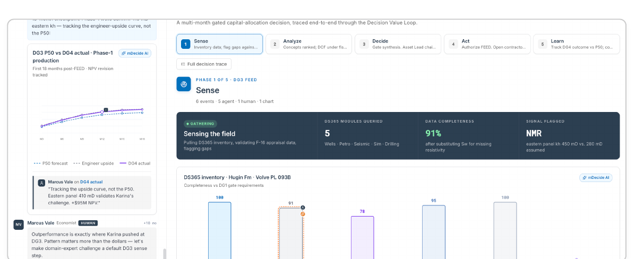Click the person icon in Marcus Vale's quote
Viewport: 644px width, 259px height.
click(41, 182)
